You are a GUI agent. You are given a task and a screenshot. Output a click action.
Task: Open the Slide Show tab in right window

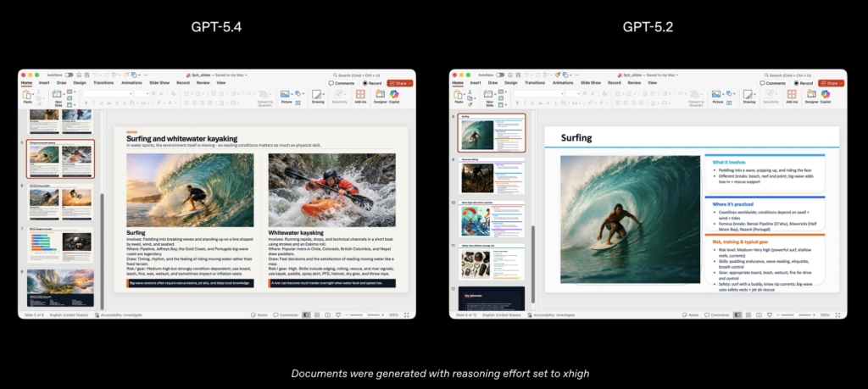coord(590,83)
